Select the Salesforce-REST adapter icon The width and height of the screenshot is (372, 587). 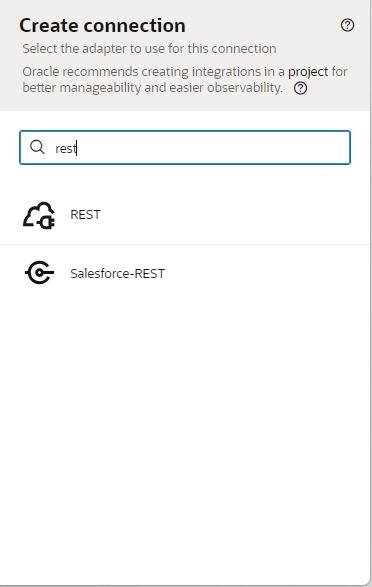click(x=39, y=273)
